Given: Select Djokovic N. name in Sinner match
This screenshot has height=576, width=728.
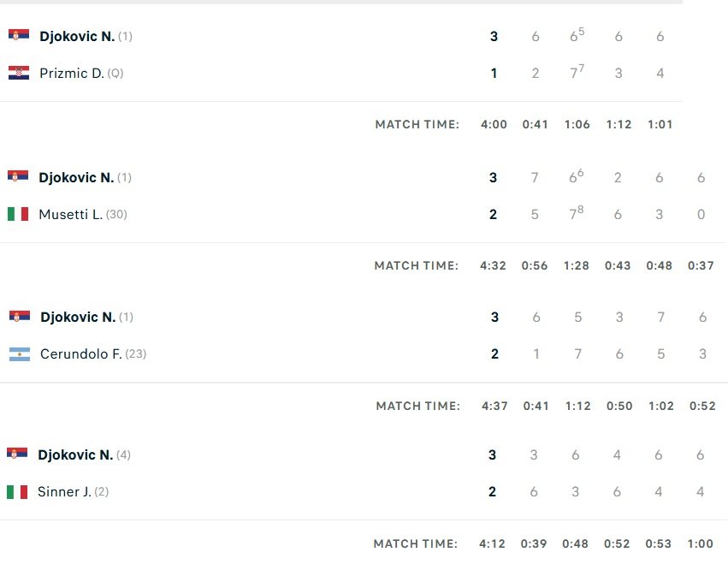Looking at the screenshot, I should click(75, 454).
